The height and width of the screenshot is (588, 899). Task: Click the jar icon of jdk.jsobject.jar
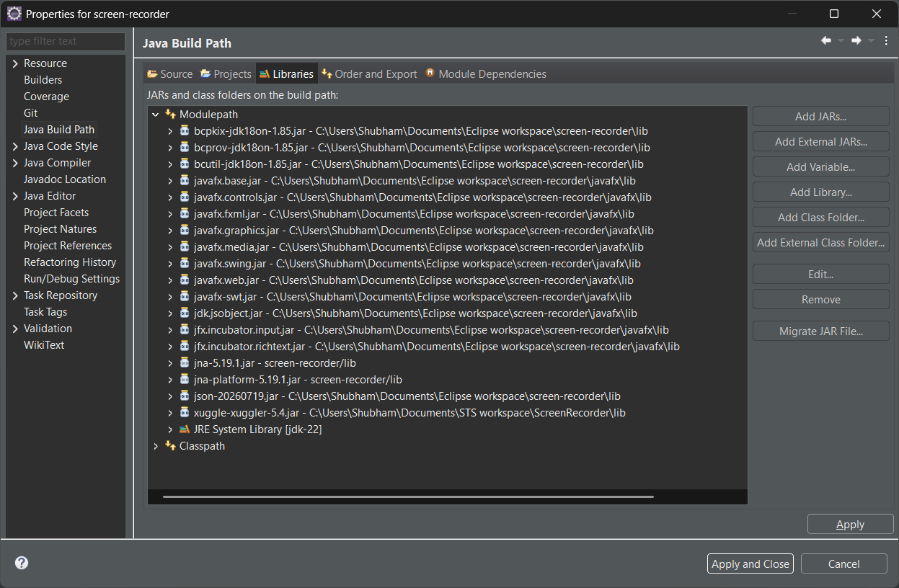point(185,313)
